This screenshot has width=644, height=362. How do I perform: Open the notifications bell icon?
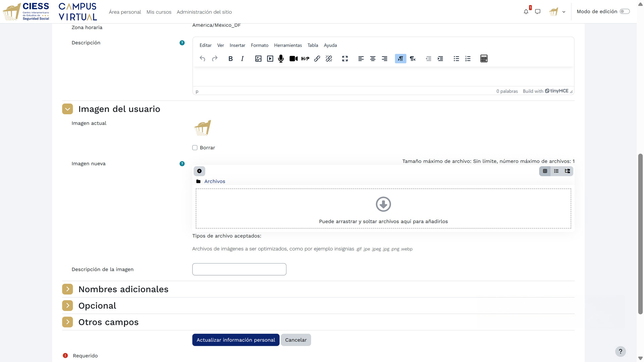[x=526, y=12]
